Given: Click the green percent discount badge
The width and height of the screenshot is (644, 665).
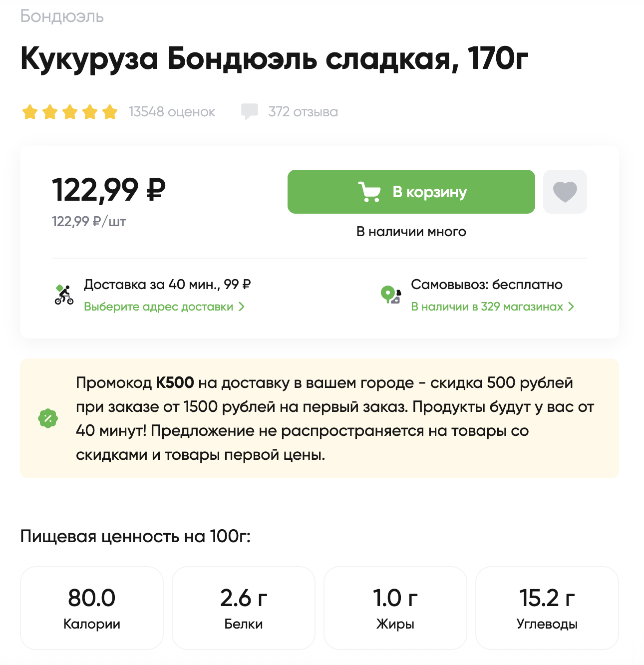Looking at the screenshot, I should point(48,418).
